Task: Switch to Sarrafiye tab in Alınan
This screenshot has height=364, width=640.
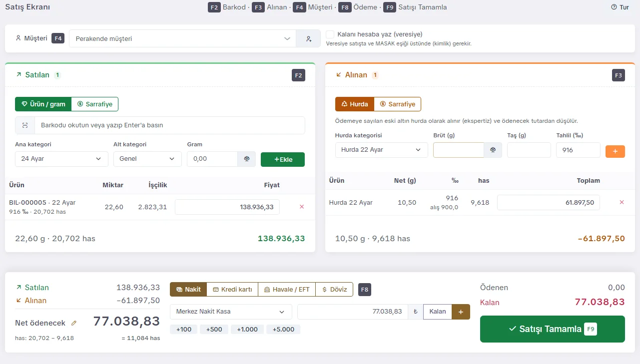Action: (x=398, y=104)
